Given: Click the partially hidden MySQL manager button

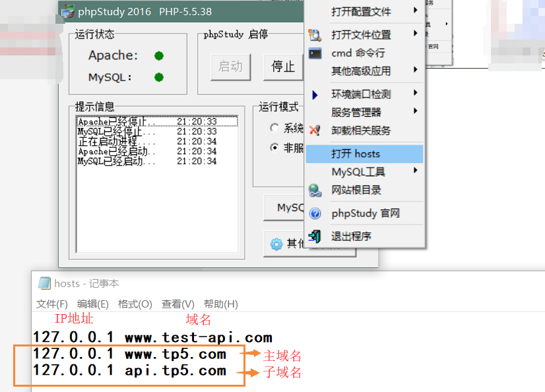Looking at the screenshot, I should click(284, 207).
